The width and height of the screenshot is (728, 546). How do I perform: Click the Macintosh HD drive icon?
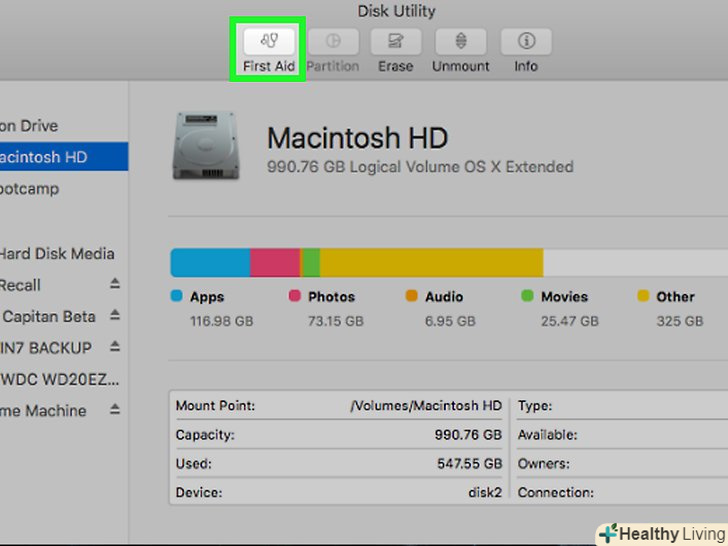206,145
